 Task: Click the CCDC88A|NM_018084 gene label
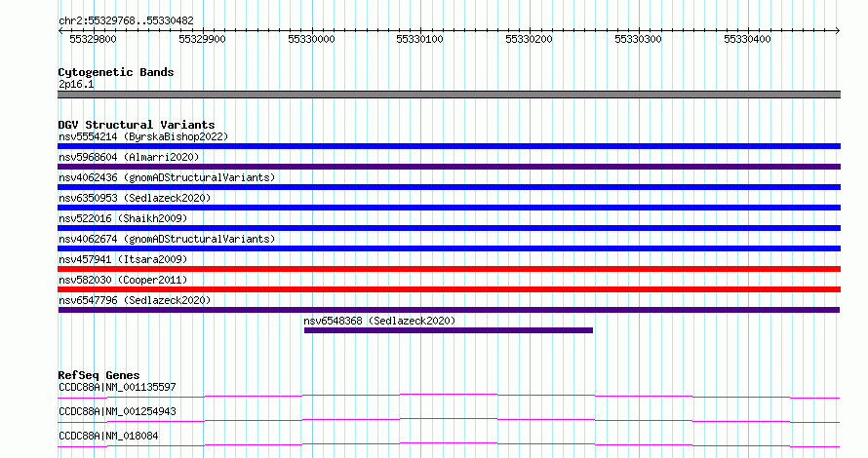point(108,436)
